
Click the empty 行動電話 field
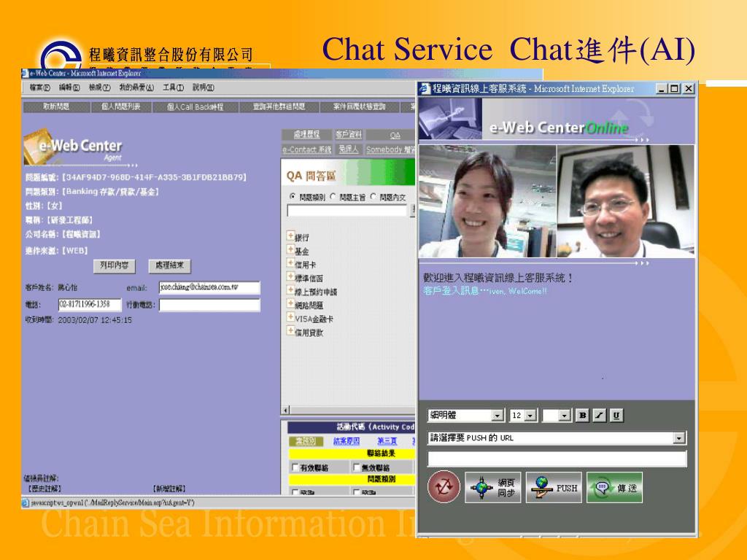[x=209, y=305]
